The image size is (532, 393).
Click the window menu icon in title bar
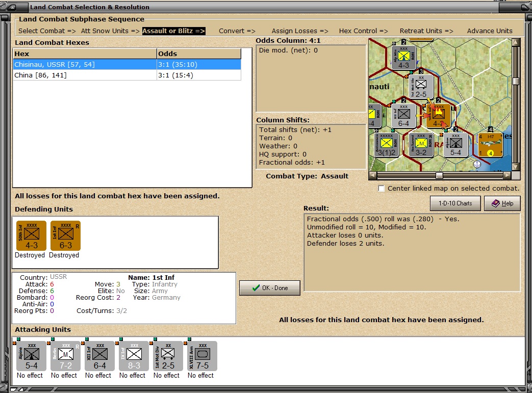point(11,7)
